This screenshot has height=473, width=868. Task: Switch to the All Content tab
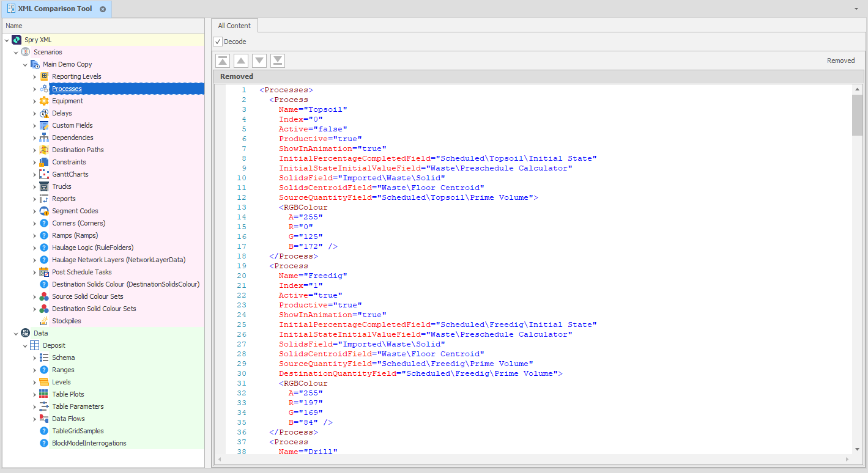[234, 26]
